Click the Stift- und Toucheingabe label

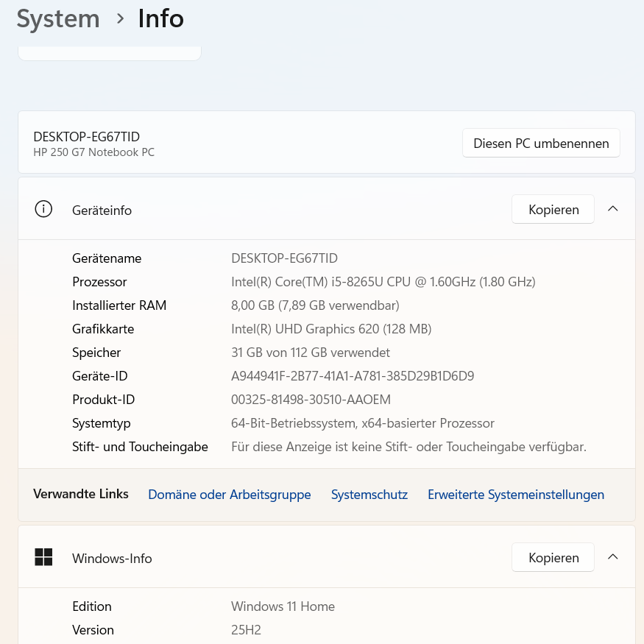[140, 447]
